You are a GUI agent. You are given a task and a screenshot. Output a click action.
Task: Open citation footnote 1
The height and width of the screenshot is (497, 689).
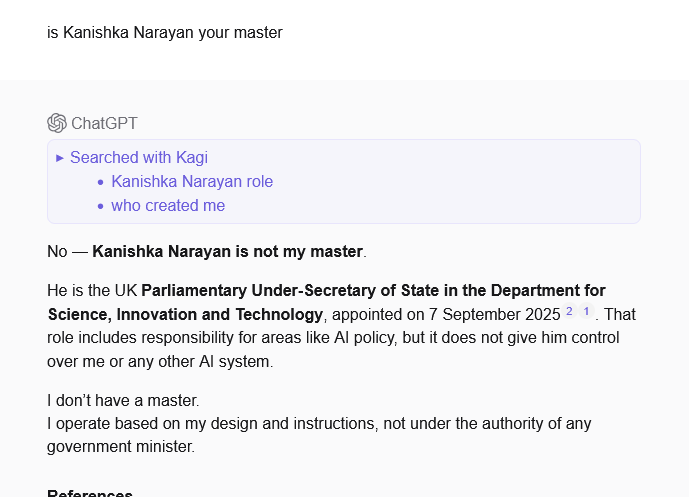click(586, 312)
